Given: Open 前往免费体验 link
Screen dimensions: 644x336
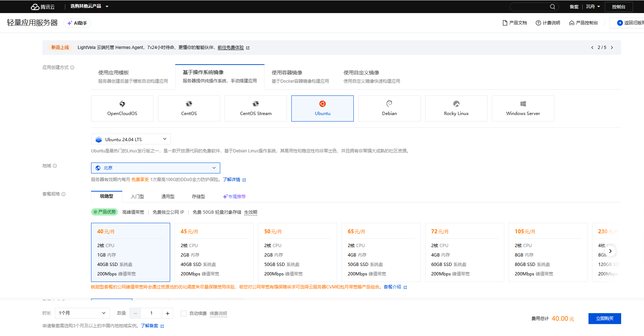Looking at the screenshot, I should tap(234, 48).
